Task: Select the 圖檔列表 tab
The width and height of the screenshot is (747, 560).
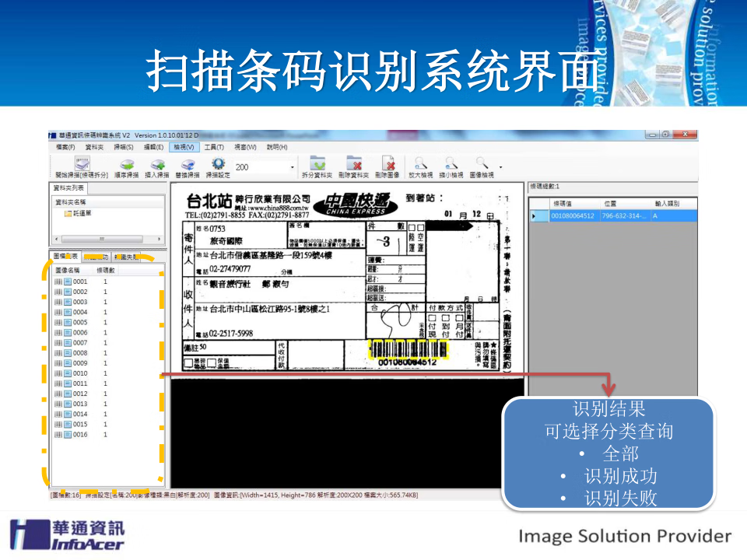Action: point(65,256)
